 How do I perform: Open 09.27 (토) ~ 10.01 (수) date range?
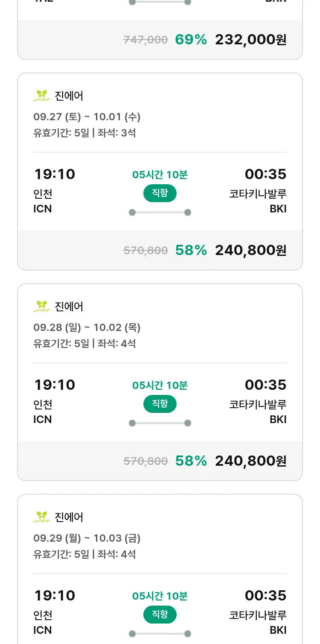(x=87, y=116)
